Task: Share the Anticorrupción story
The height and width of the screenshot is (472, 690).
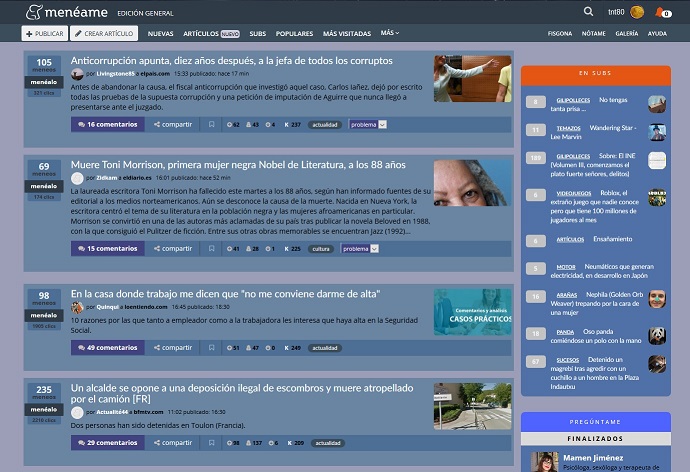Action: [x=173, y=124]
